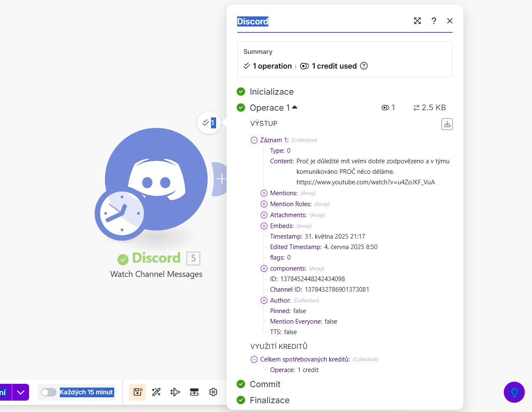The width and height of the screenshot is (532, 412).
Task: Click Každých 15 minut schedule label
Action: (x=86, y=392)
